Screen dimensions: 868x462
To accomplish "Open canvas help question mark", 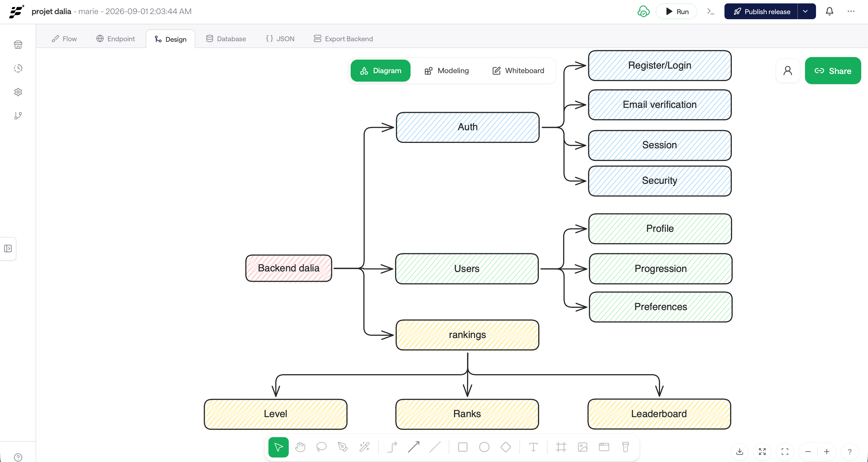I will (849, 452).
